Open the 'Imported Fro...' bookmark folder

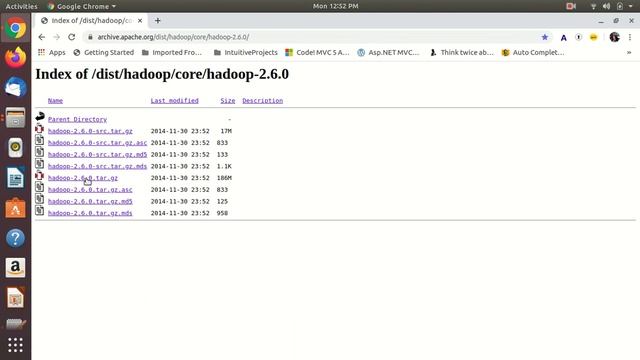(x=172, y=52)
